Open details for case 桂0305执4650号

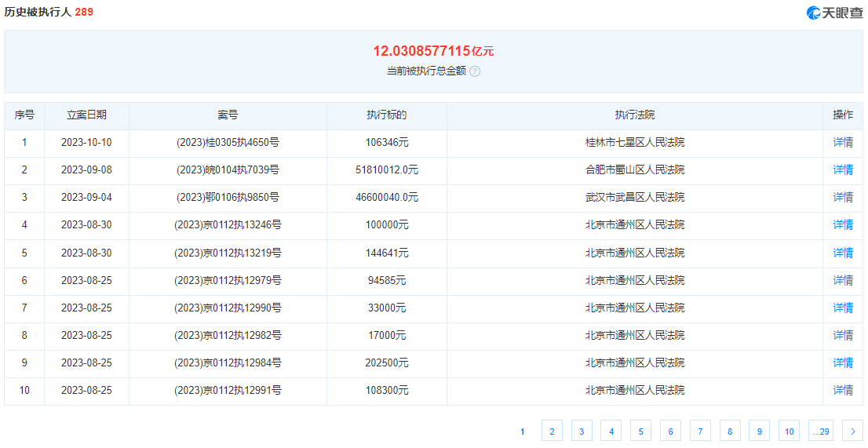point(843,143)
